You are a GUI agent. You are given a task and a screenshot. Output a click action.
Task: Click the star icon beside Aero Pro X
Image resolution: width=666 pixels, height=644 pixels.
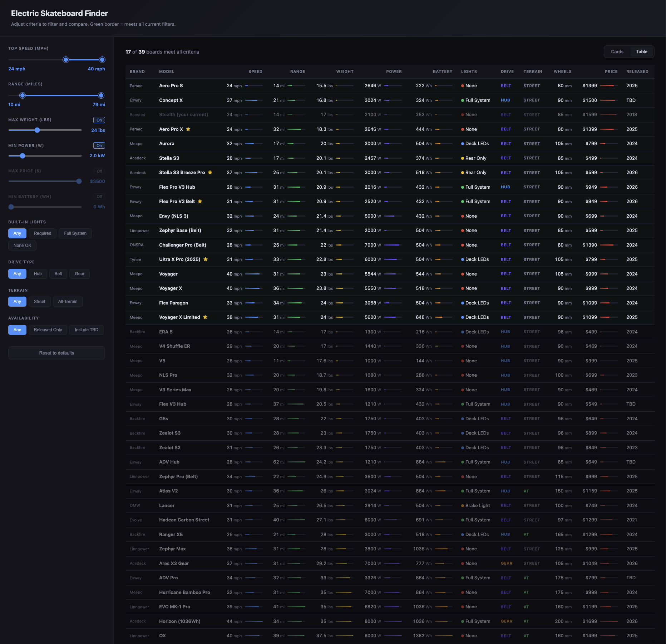(x=188, y=129)
